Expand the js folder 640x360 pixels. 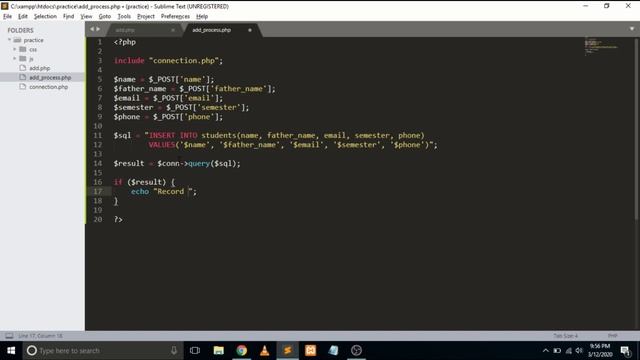pyautogui.click(x=15, y=59)
